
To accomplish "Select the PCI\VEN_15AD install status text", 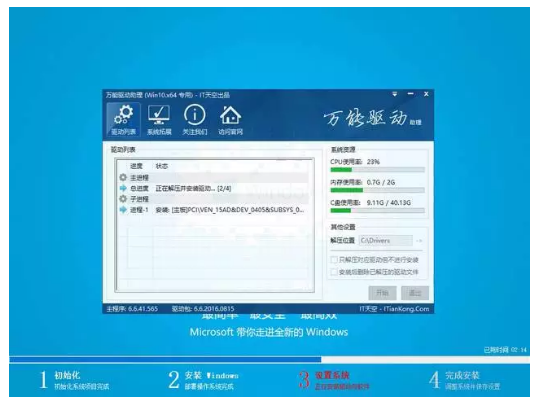I will point(230,210).
